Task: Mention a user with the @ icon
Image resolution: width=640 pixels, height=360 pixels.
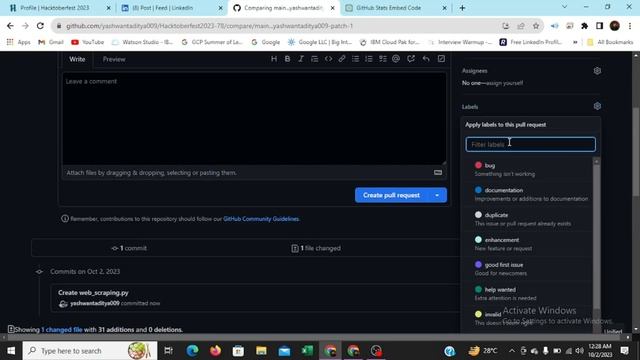Action: tap(396, 59)
